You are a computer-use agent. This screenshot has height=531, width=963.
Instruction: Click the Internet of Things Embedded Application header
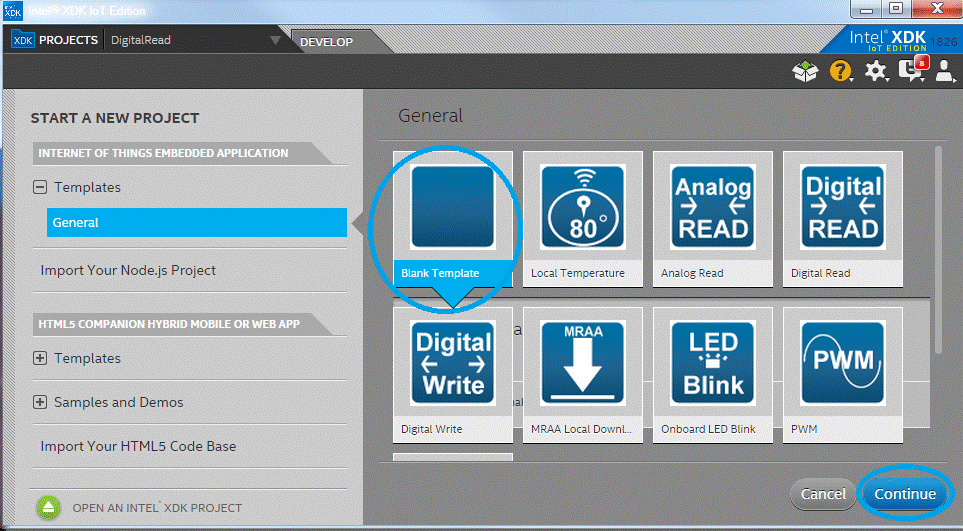163,153
